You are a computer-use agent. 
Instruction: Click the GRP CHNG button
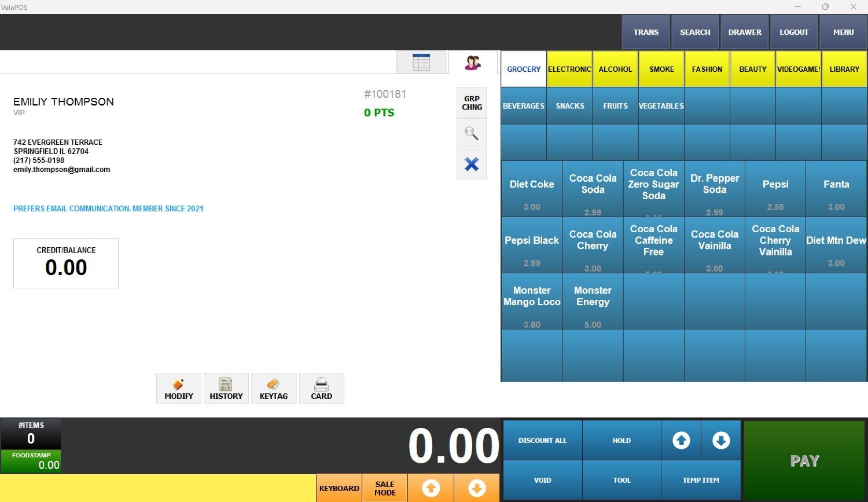click(472, 103)
